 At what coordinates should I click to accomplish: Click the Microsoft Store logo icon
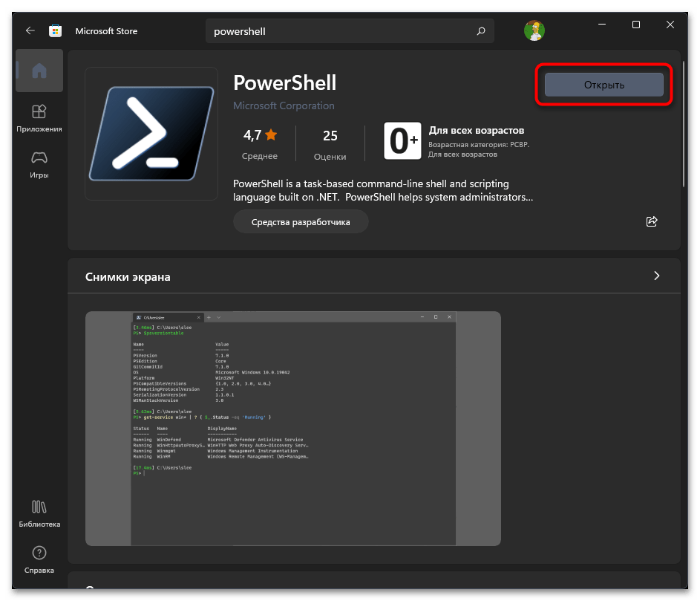pos(55,31)
